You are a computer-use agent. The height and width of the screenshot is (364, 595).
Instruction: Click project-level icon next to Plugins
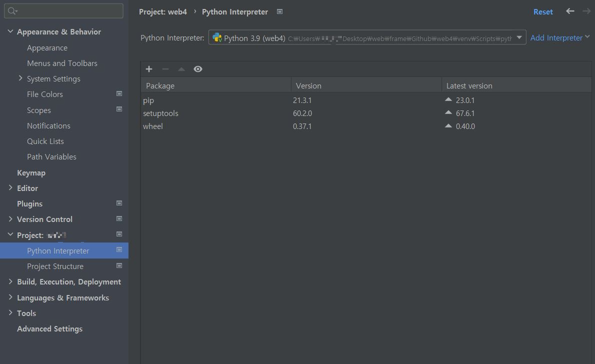(x=119, y=203)
